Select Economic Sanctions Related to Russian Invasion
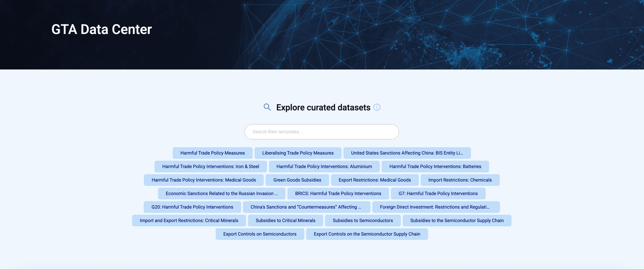The image size is (644, 269). [x=221, y=194]
